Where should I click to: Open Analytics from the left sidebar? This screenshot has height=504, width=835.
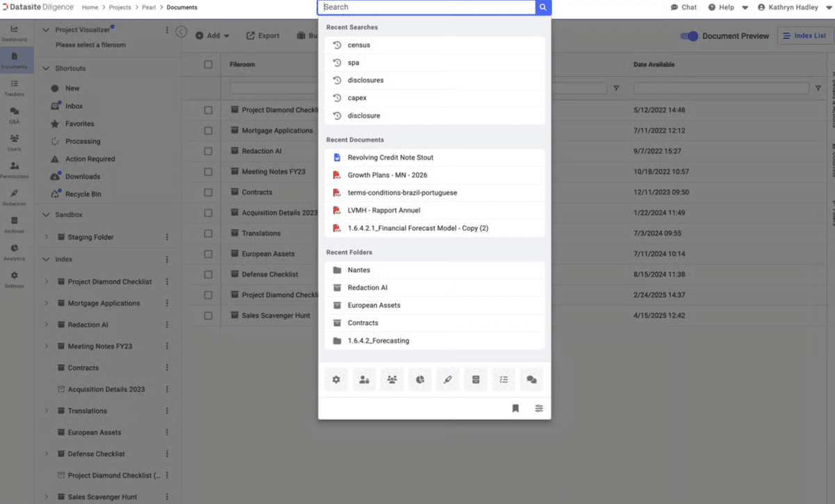[x=15, y=247]
